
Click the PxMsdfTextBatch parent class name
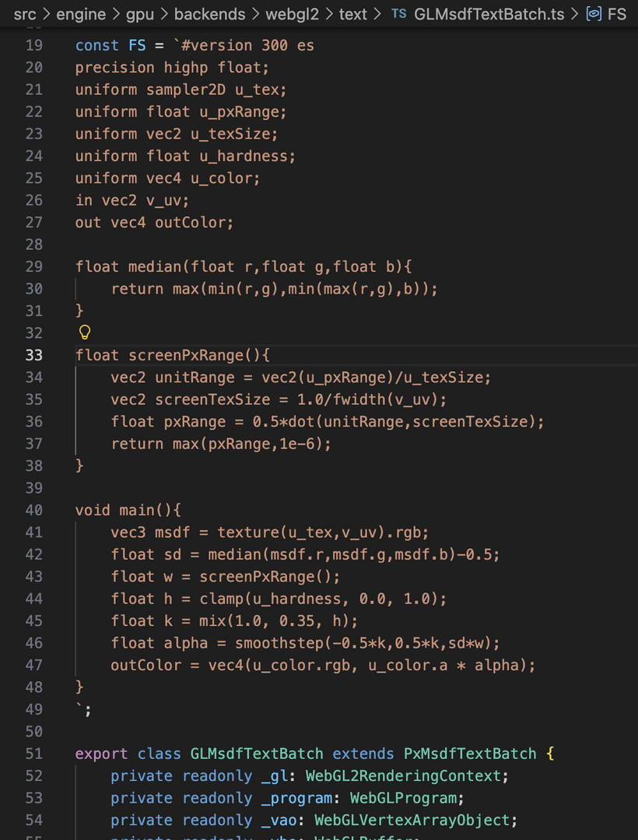(470, 754)
